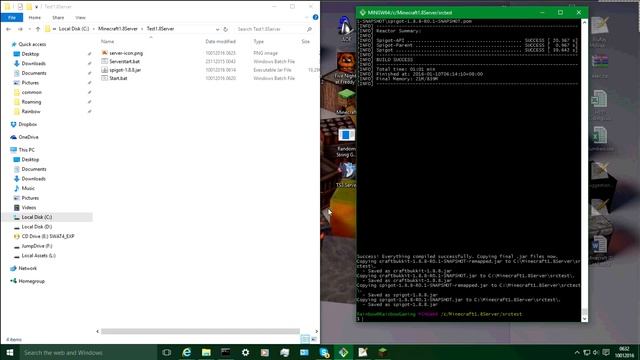
Task: Switch to details view icon in status bar
Action: (305, 339)
